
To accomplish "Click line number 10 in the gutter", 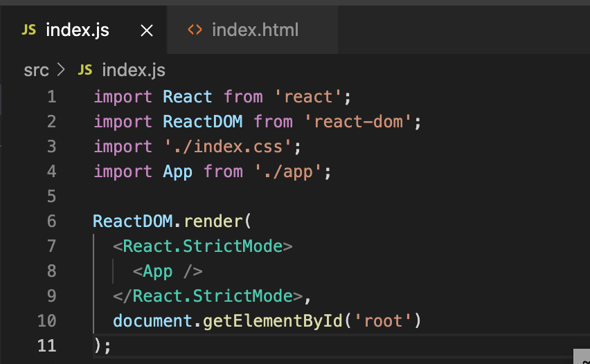I will pos(47,321).
